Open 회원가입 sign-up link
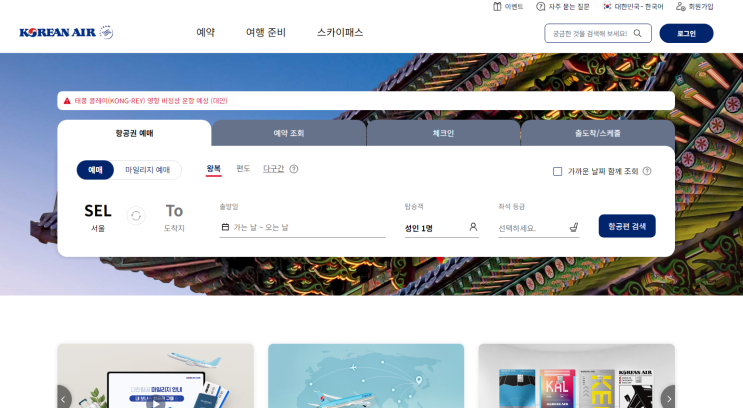 point(694,7)
